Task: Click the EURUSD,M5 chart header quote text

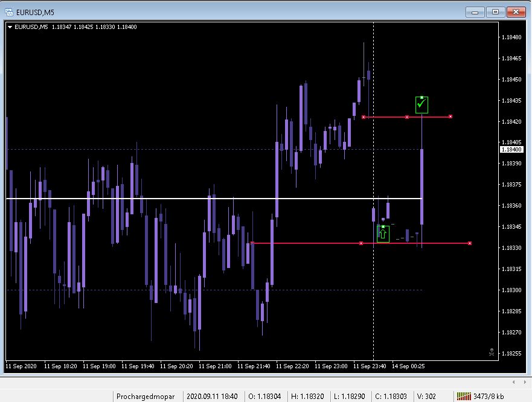Action: (75, 27)
